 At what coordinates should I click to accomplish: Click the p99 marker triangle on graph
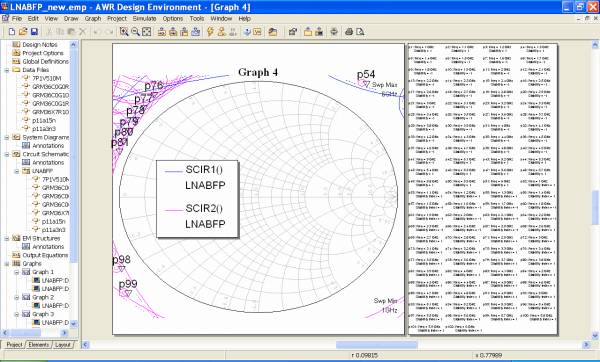(128, 293)
